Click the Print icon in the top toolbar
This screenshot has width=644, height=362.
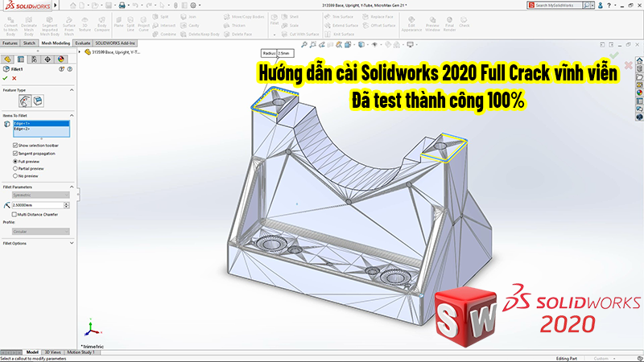pyautogui.click(x=122, y=6)
